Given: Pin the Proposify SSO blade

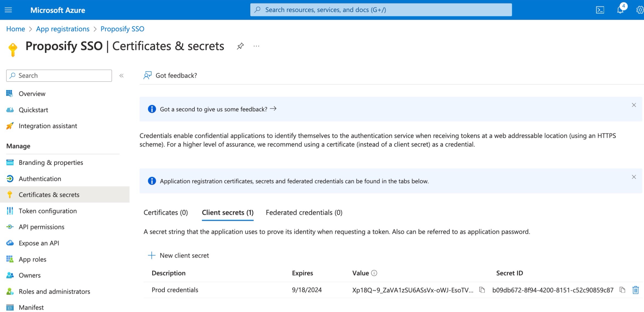Looking at the screenshot, I should (x=240, y=46).
